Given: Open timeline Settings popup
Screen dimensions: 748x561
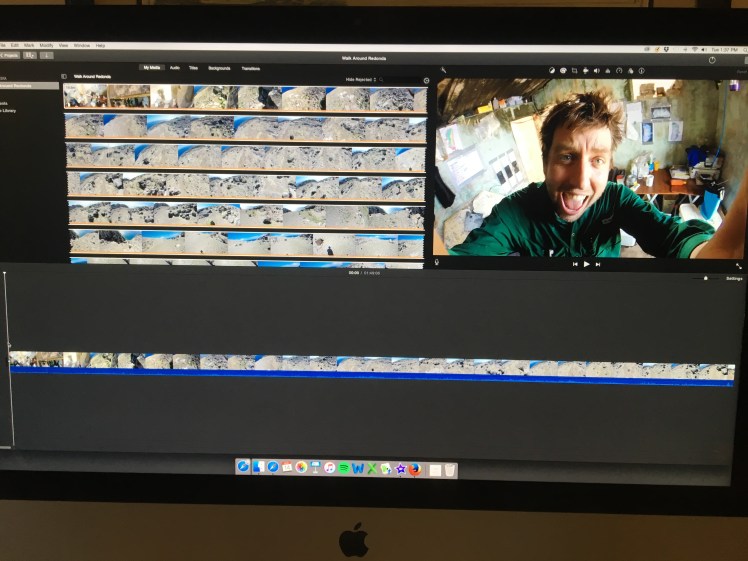Looking at the screenshot, I should pyautogui.click(x=732, y=278).
